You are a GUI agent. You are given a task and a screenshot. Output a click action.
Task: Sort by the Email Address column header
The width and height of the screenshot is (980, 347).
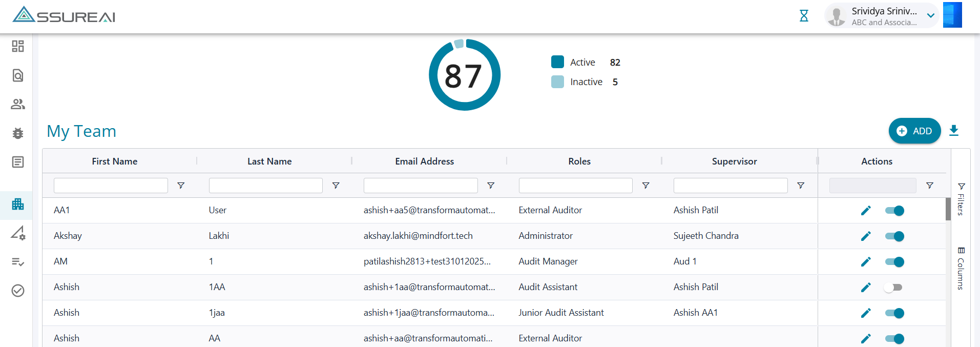pyautogui.click(x=424, y=161)
